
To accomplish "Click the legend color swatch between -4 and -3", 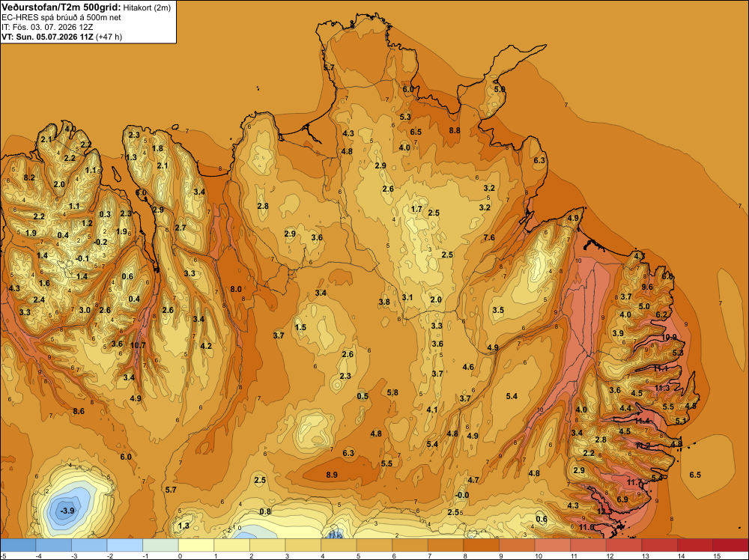I will pyautogui.click(x=53, y=545).
